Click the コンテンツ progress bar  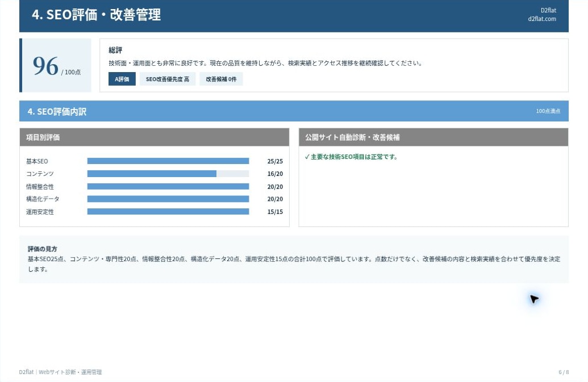point(168,174)
